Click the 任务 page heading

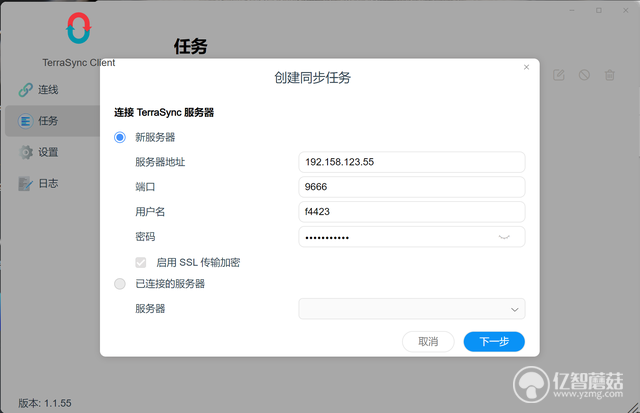click(x=191, y=46)
